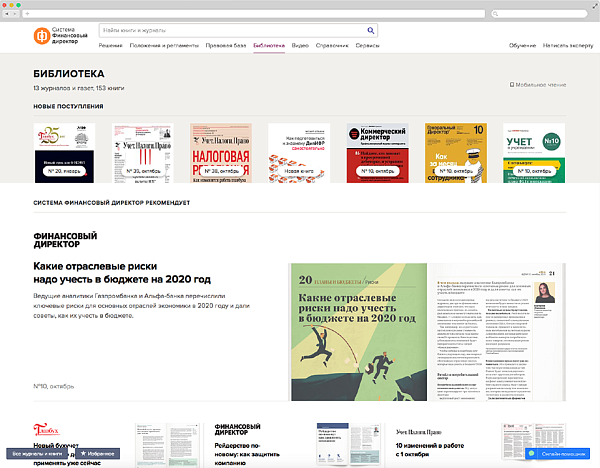The width and height of the screenshot is (600, 468).
Task: Open article Какие отраслевые риски headline
Action: pyautogui.click(x=122, y=272)
